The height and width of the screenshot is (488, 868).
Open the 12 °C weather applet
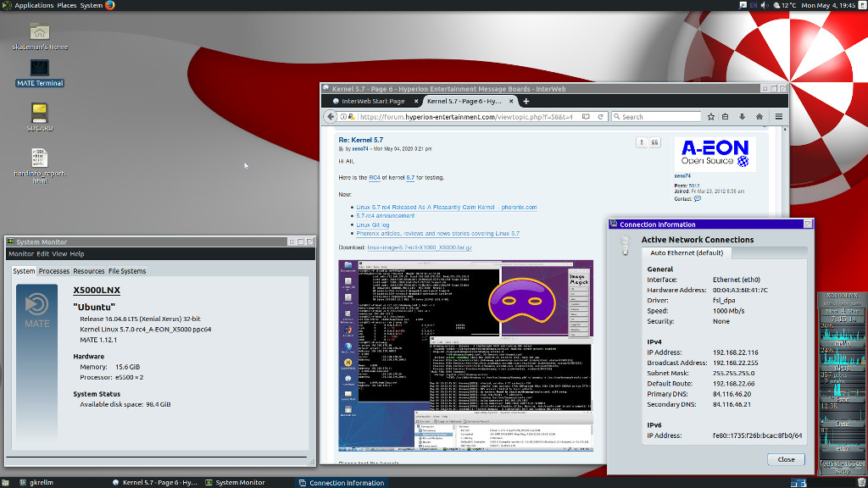tap(784, 5)
